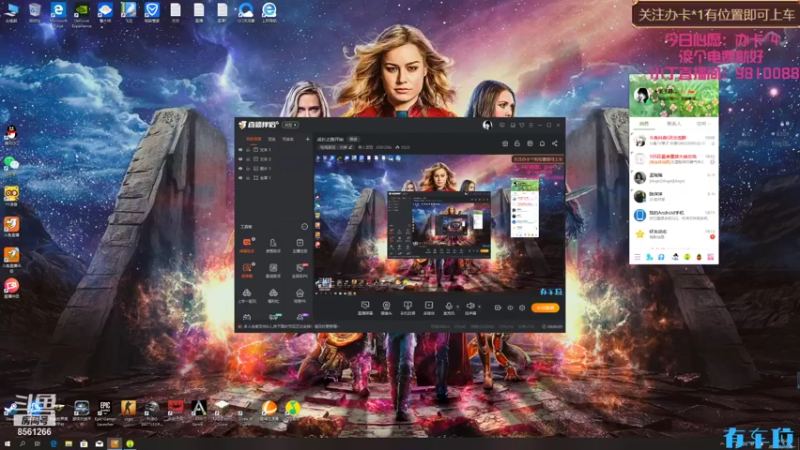
Task: Click the share icon above the preview
Action: (x=555, y=144)
